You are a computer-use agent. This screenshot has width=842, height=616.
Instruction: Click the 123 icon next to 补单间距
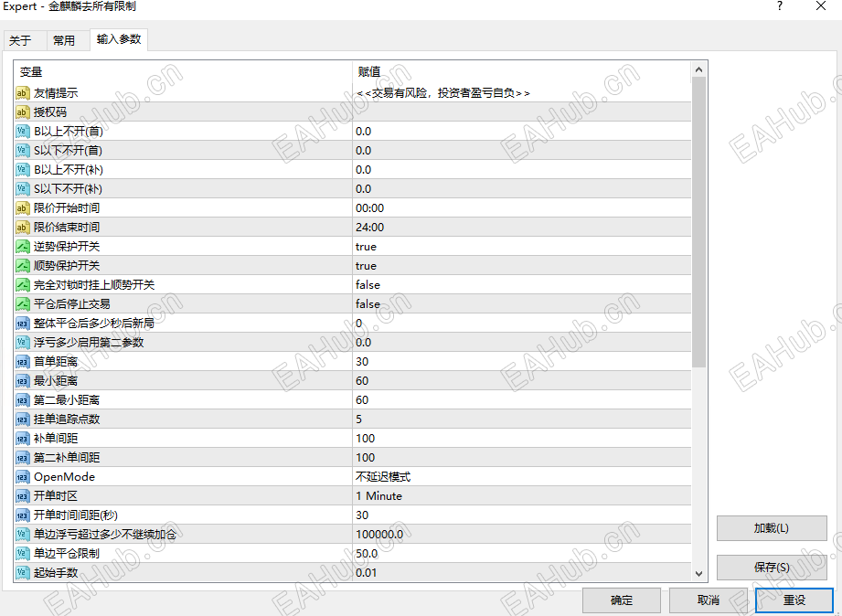point(22,438)
